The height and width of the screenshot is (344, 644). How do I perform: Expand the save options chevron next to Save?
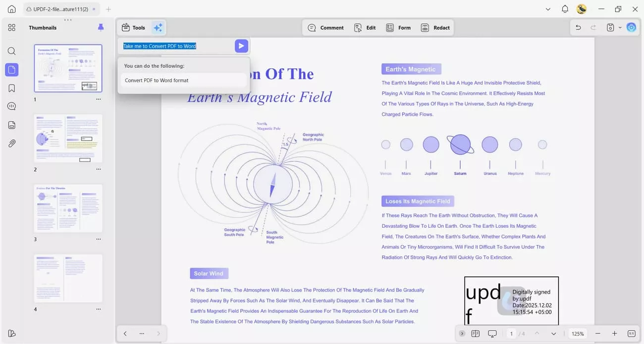(x=620, y=28)
